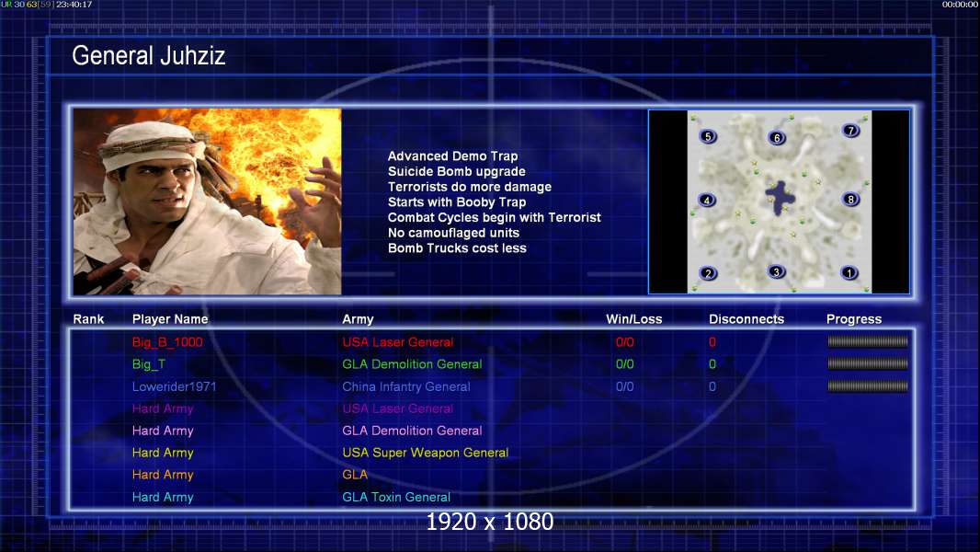Click Big_B_1000 disconnects value 0

point(712,342)
